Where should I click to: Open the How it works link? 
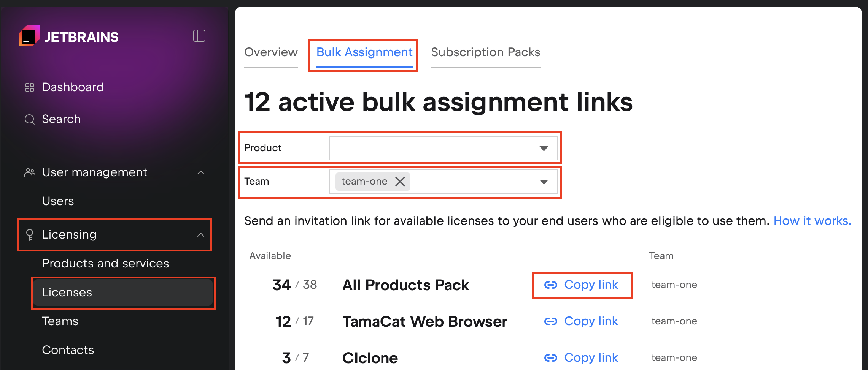click(x=812, y=221)
